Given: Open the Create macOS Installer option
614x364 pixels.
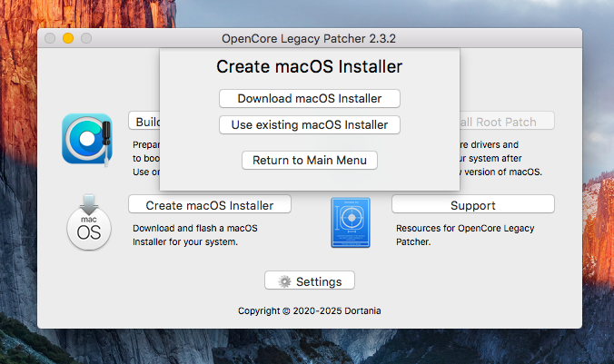Looking at the screenshot, I should point(210,204).
